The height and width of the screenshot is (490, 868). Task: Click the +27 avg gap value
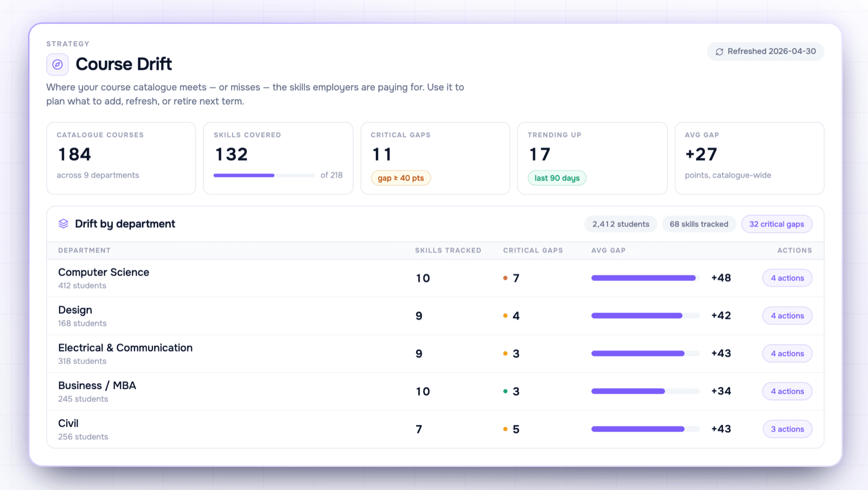(x=701, y=155)
